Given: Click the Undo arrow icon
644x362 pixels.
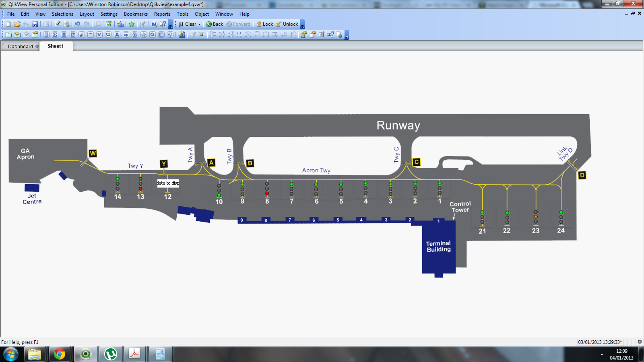Looking at the screenshot, I should click(77, 24).
